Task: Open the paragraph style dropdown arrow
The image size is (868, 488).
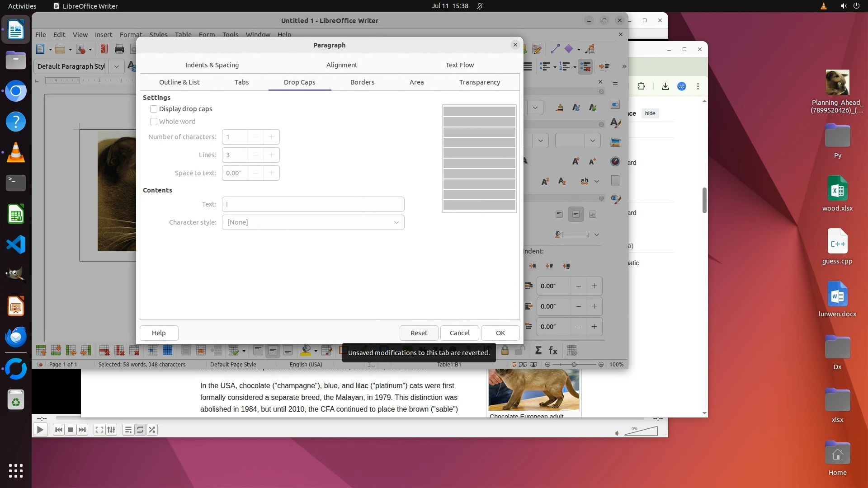Action: pyautogui.click(x=117, y=66)
